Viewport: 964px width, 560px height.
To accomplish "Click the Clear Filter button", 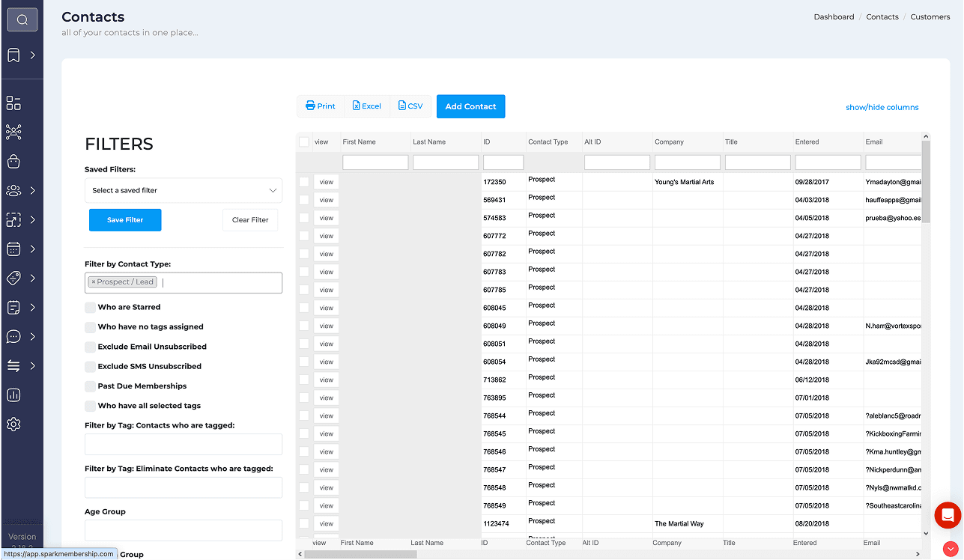I will [250, 220].
